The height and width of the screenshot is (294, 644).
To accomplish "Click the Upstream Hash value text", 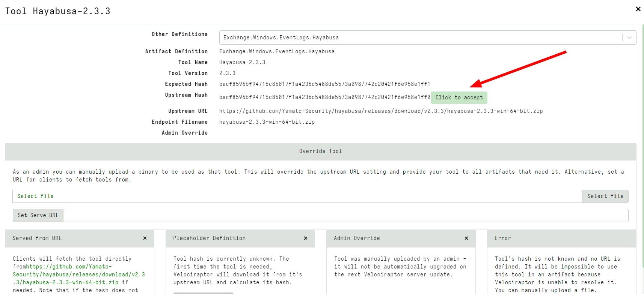I will point(324,97).
